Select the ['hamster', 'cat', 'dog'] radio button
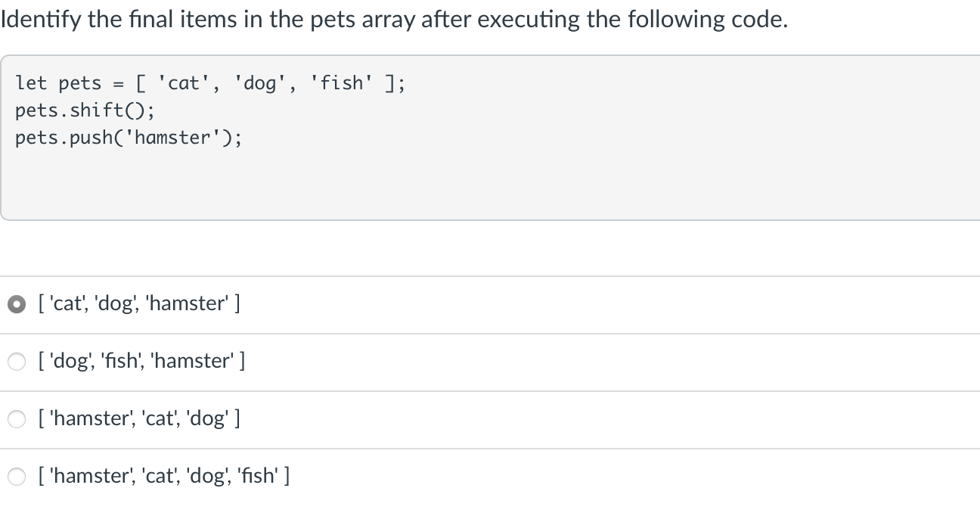 tap(17, 419)
